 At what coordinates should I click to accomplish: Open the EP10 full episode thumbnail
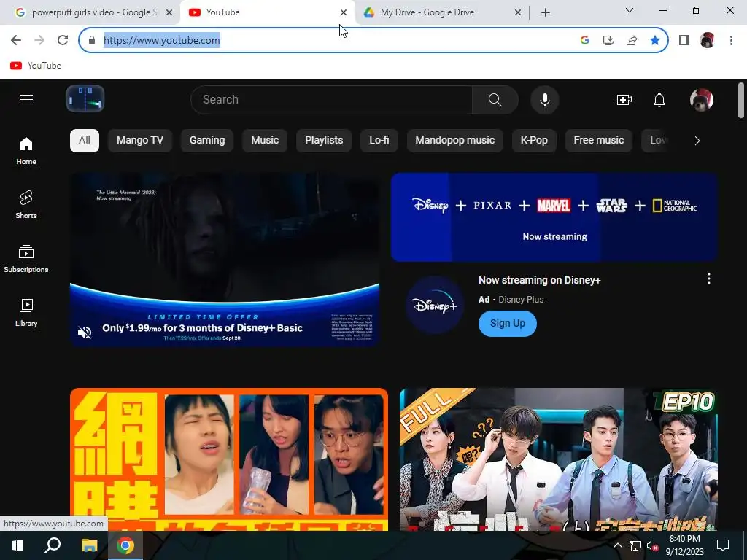[558, 459]
